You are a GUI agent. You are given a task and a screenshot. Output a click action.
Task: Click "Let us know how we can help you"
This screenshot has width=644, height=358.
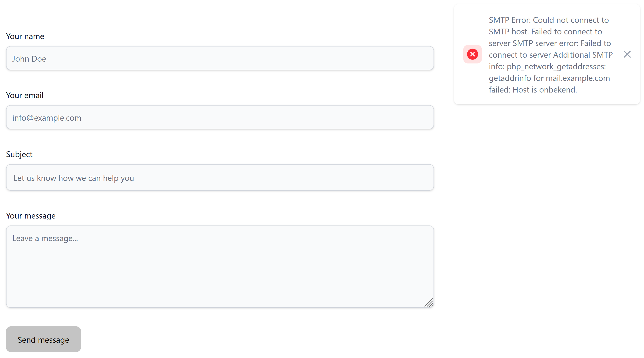[x=74, y=178]
